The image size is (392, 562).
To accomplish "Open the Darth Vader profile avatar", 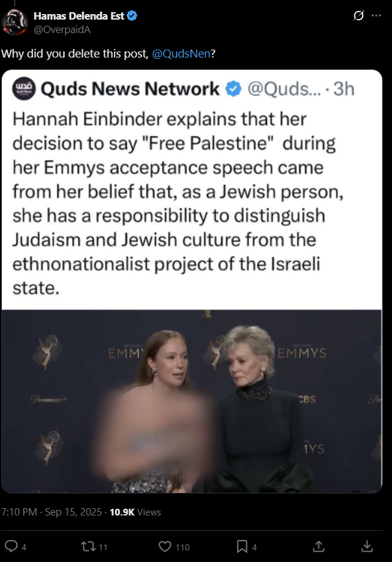I will pyautogui.click(x=15, y=22).
